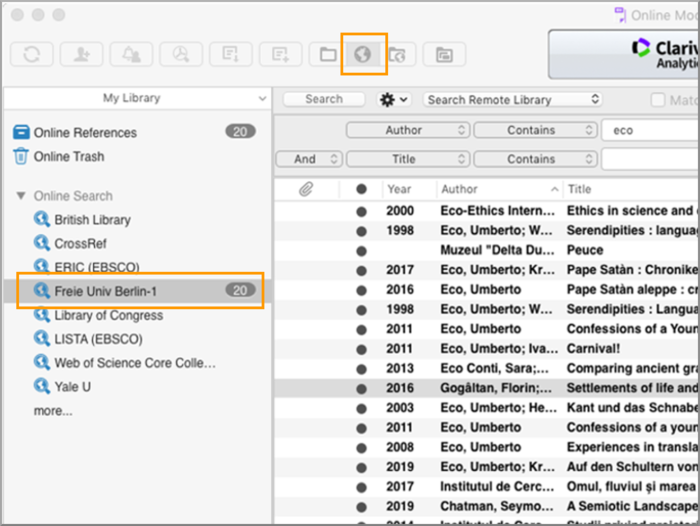The image size is (700, 526).
Task: Select the 2016 Pape Satàn aleppe row
Action: pos(487,290)
